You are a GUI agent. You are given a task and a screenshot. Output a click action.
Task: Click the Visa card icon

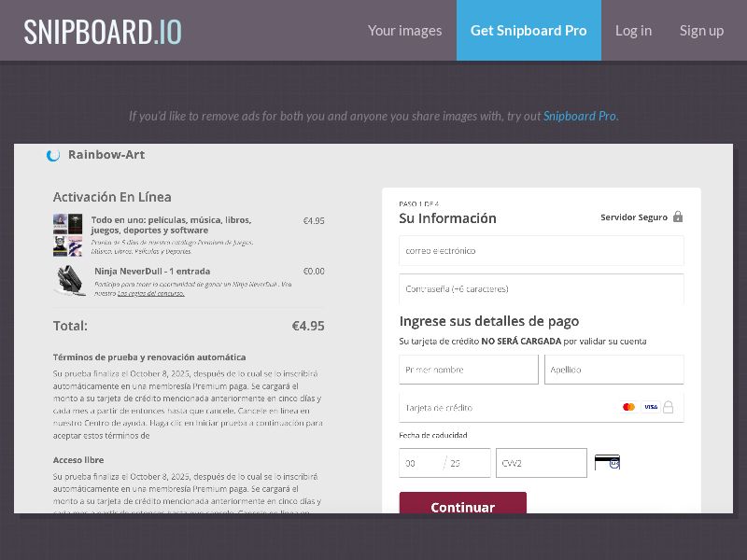650,407
